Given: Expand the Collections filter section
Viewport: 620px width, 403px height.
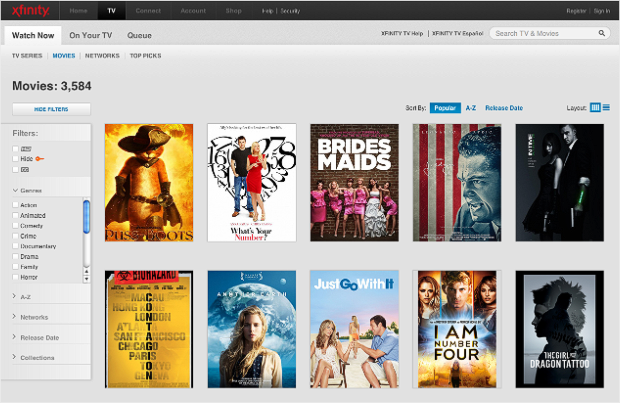Looking at the screenshot, I should [34, 357].
